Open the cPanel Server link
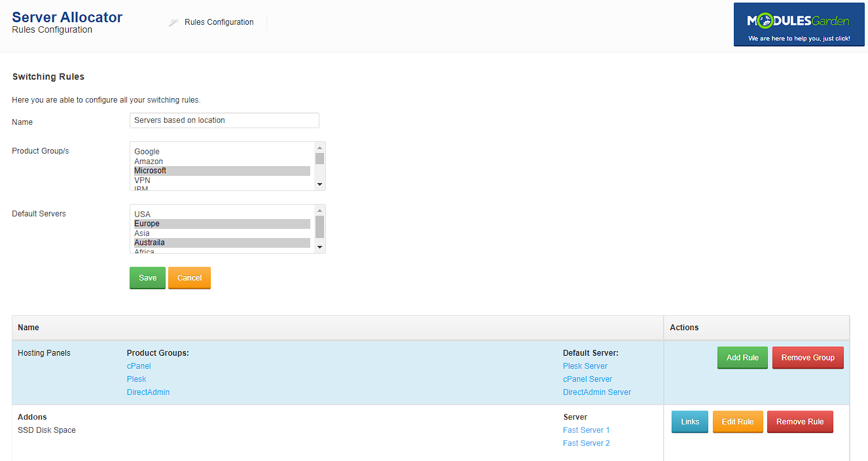Viewport: 868px width, 461px height. click(588, 379)
